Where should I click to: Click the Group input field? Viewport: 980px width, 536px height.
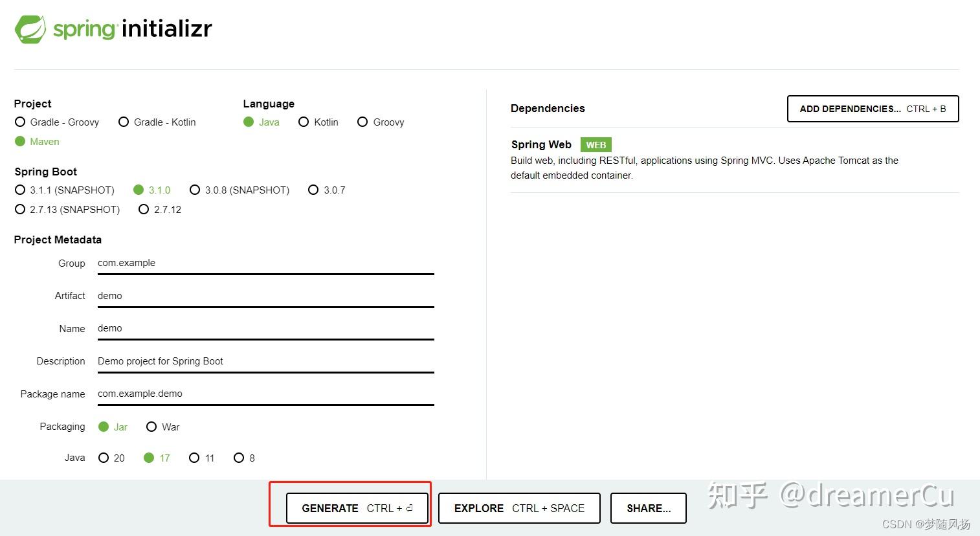coord(259,263)
